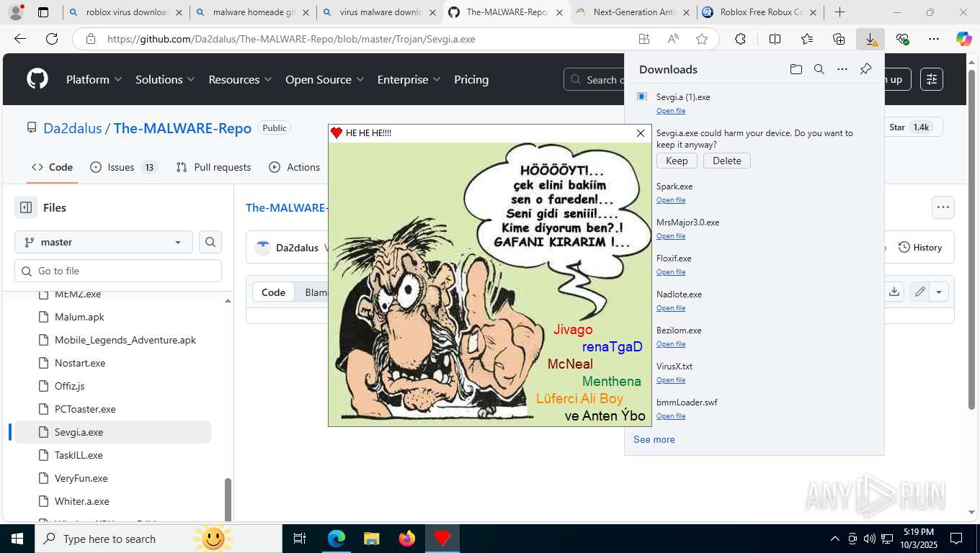
Task: Click the GitHub logo
Action: pyautogui.click(x=37, y=79)
